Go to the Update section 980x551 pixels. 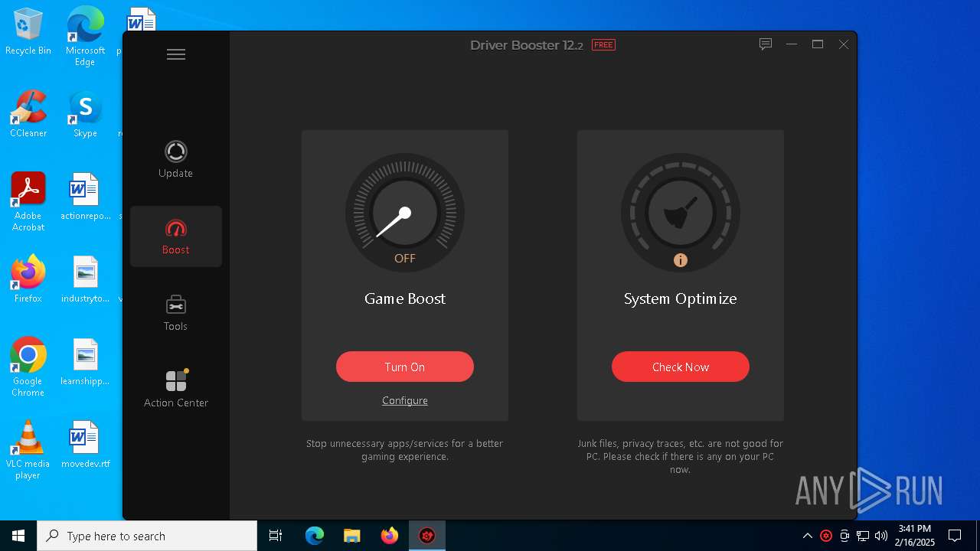(175, 160)
